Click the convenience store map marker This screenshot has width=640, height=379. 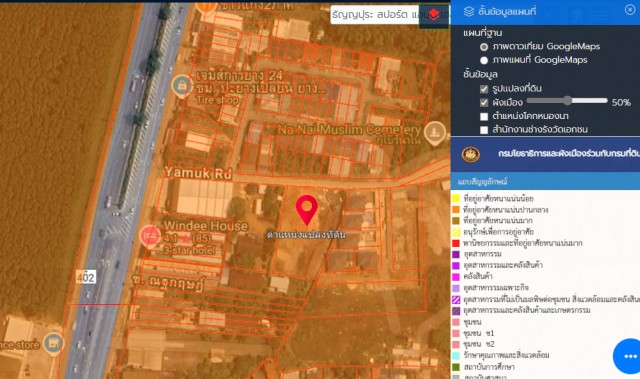(53, 343)
